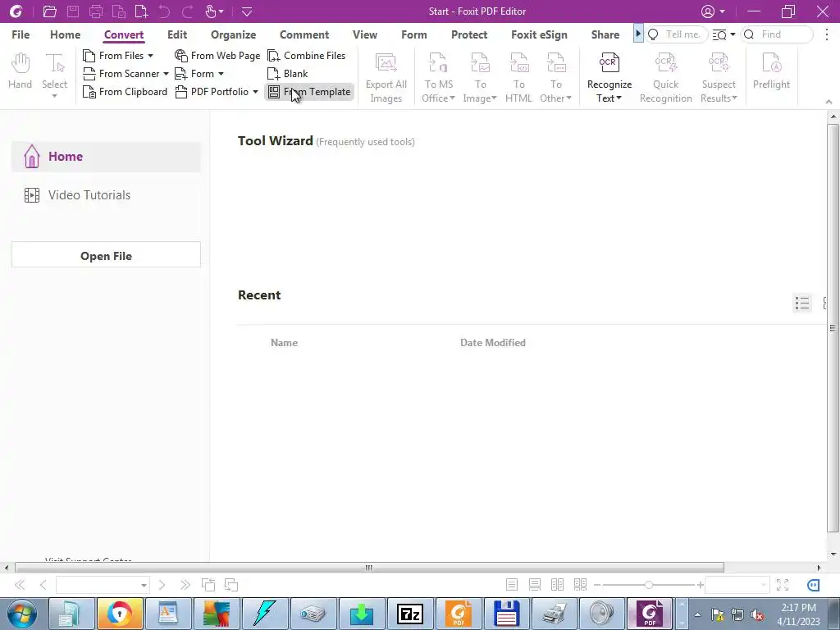Image resolution: width=840 pixels, height=630 pixels.
Task: Create a Blank PDF
Action: coord(288,74)
